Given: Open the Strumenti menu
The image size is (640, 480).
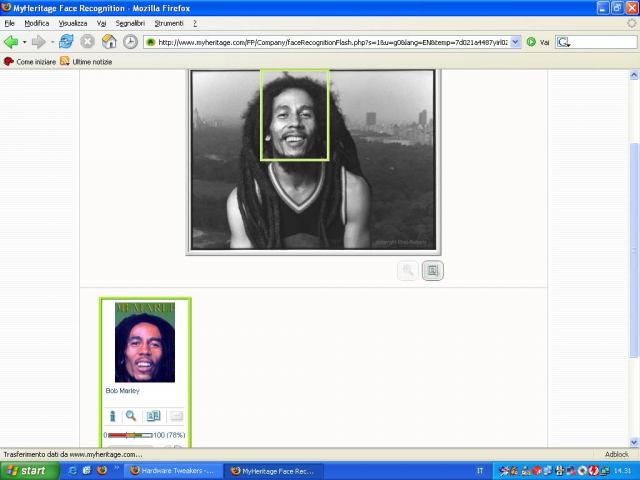Looking at the screenshot, I should click(168, 23).
